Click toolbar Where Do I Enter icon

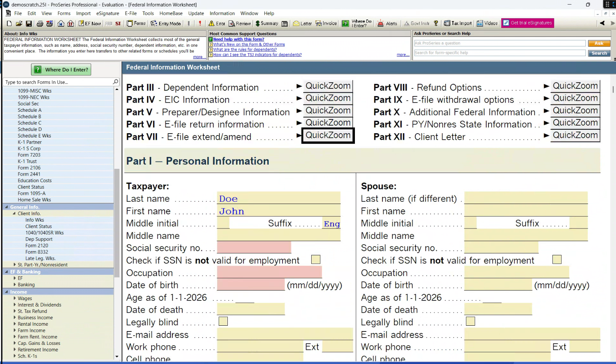point(345,23)
